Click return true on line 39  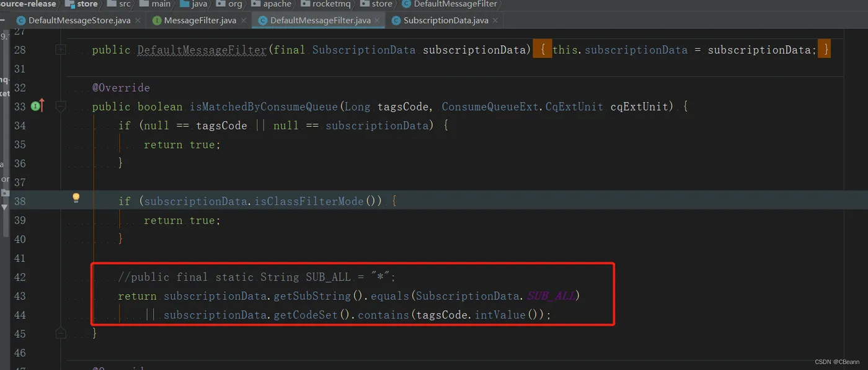click(x=182, y=220)
